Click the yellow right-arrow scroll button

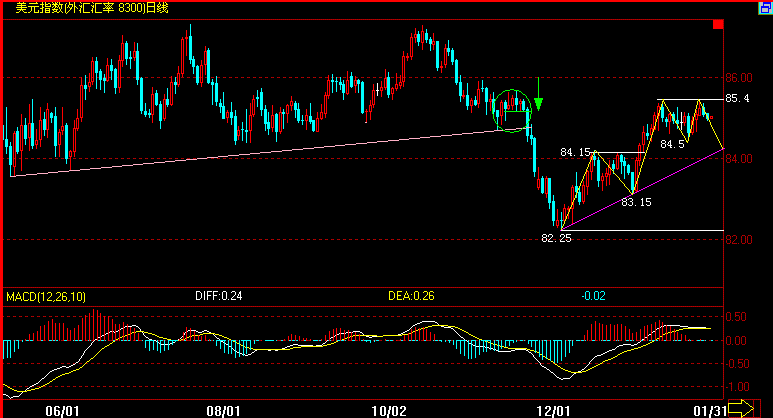click(741, 408)
